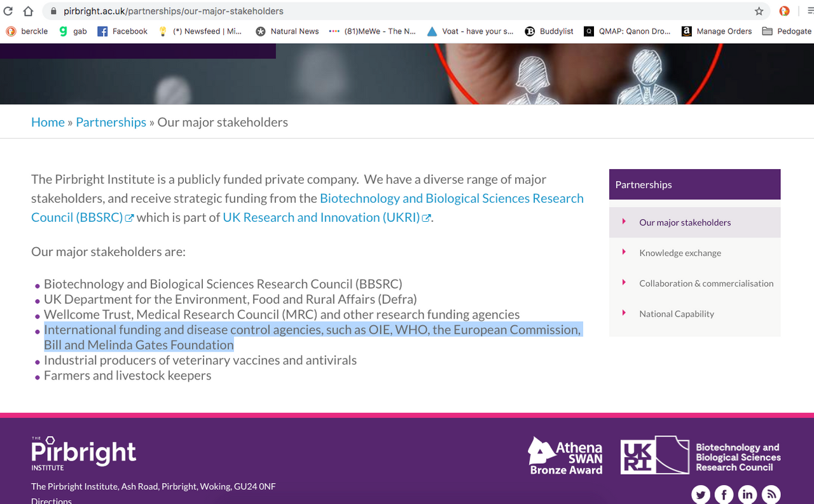
Task: Go to Partnerships in the breadcrumb
Action: (x=111, y=122)
